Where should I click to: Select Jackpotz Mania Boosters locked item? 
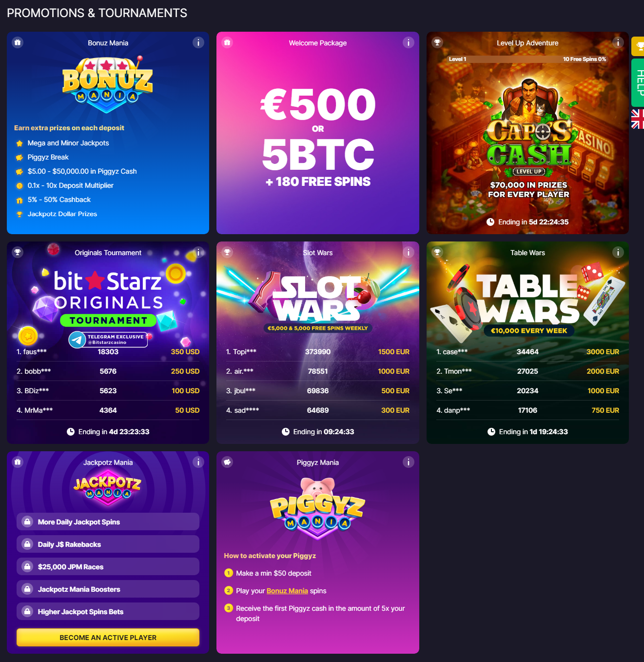(x=108, y=589)
